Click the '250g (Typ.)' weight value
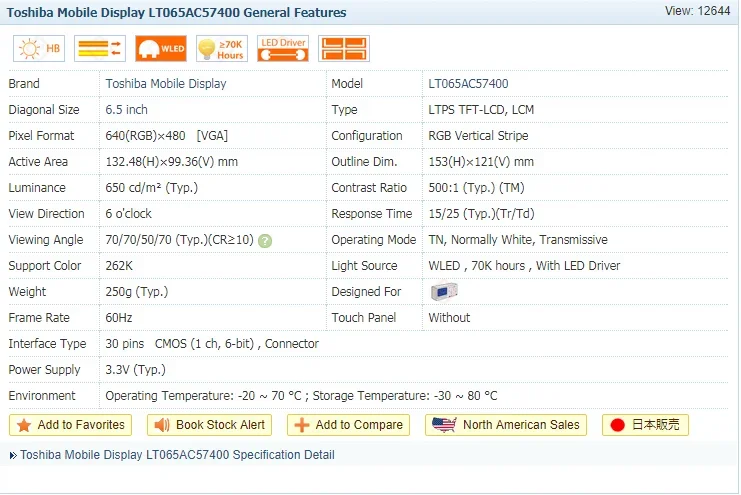The image size is (741, 495). [x=137, y=292]
